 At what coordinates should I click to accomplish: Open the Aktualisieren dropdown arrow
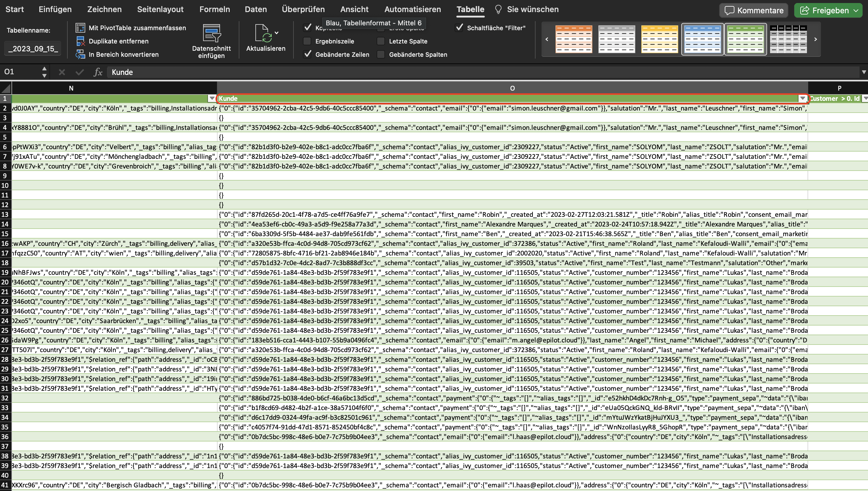[277, 33]
